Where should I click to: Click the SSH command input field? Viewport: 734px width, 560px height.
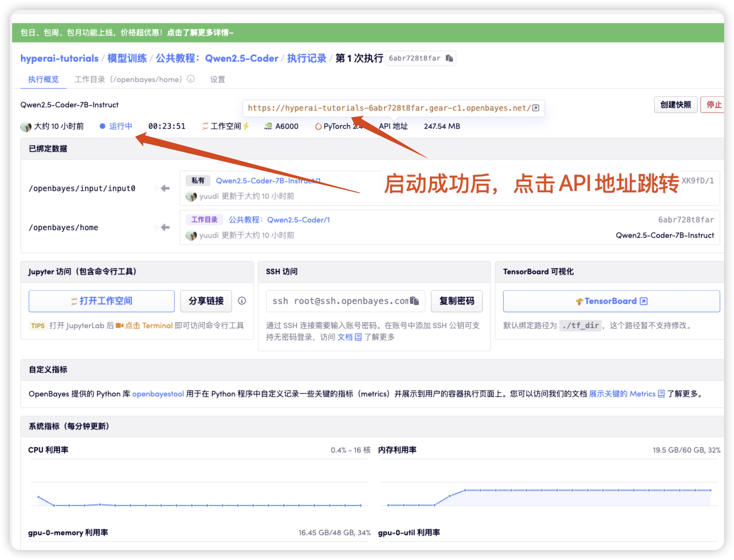point(339,301)
